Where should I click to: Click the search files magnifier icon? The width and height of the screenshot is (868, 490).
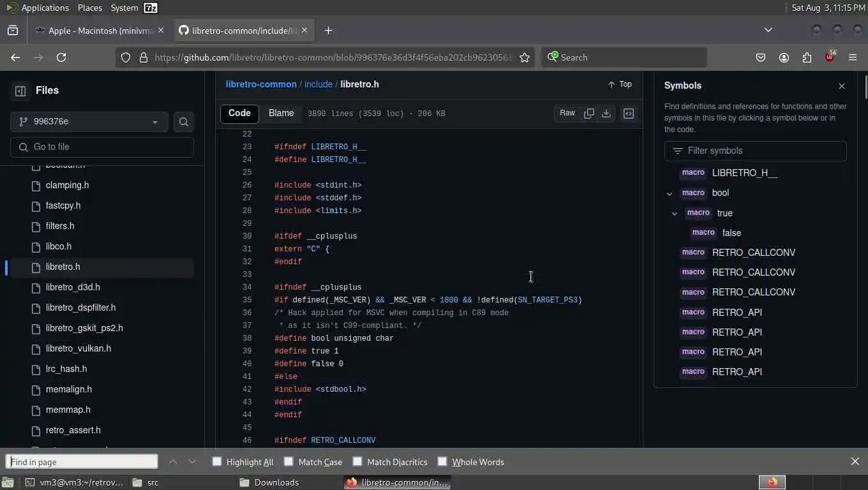[184, 122]
